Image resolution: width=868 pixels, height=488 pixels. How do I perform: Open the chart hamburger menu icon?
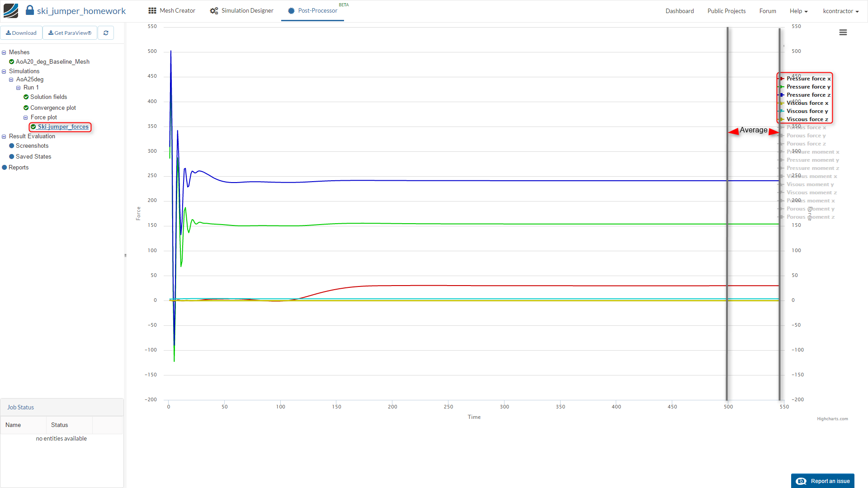click(x=843, y=33)
